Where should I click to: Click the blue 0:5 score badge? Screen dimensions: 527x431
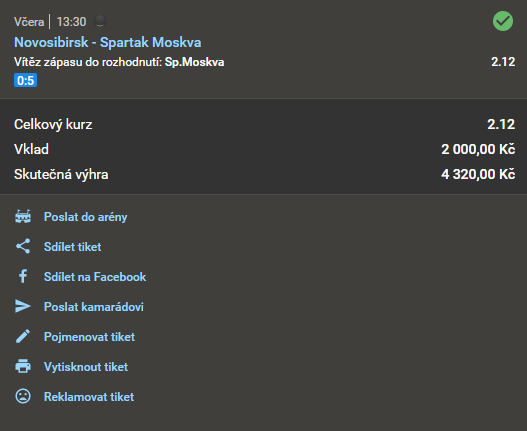tap(26, 80)
